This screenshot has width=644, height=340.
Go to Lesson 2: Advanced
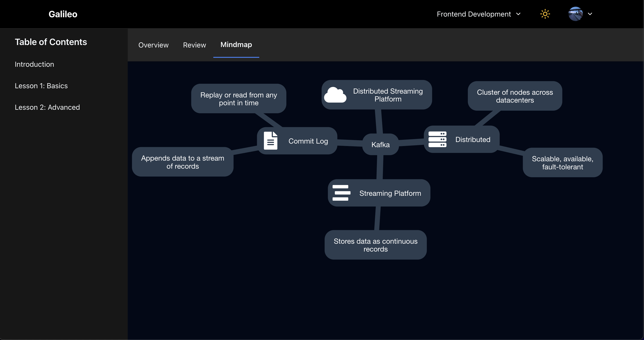coord(47,107)
